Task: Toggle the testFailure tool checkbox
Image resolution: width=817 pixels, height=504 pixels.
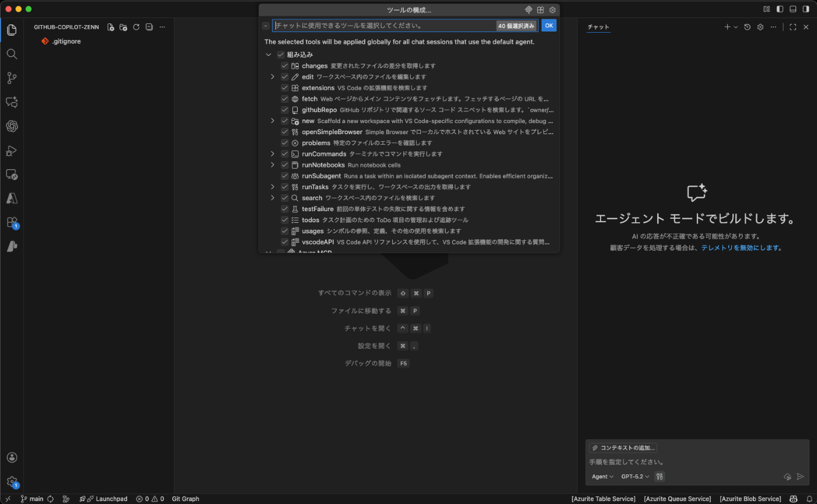Action: (x=285, y=209)
